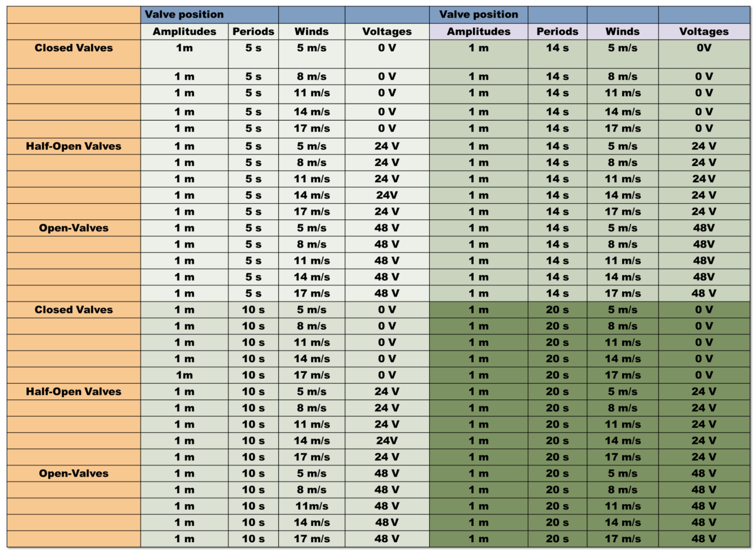This screenshot has height=554, width=756.
Task: Select the right 'Amplitudes' column header
Action: tap(478, 31)
